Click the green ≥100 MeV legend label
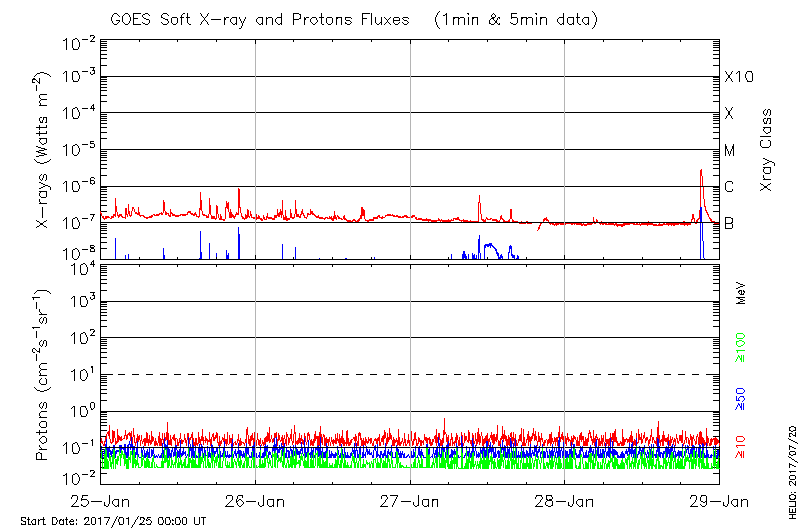Viewport: 800px width, 530px height. [x=741, y=349]
